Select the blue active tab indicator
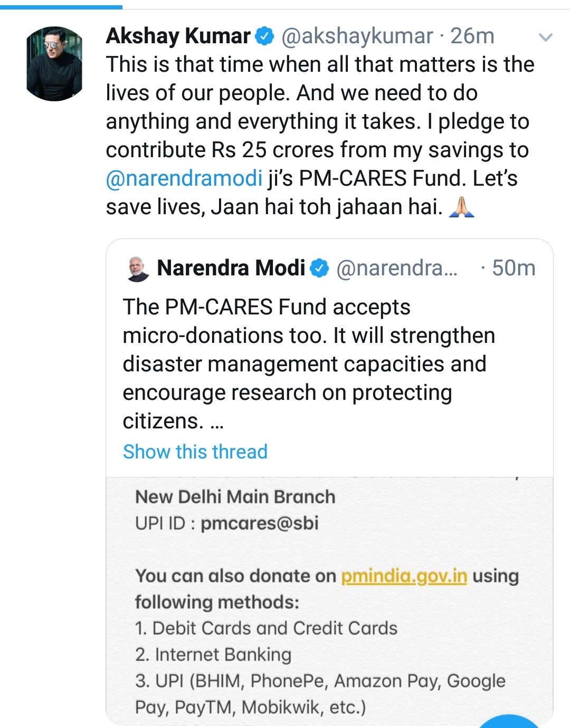570x728 pixels. click(61, 7)
